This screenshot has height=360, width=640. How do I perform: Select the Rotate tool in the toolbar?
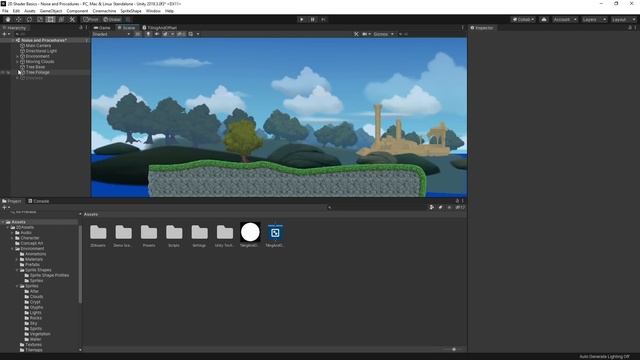tap(29, 20)
